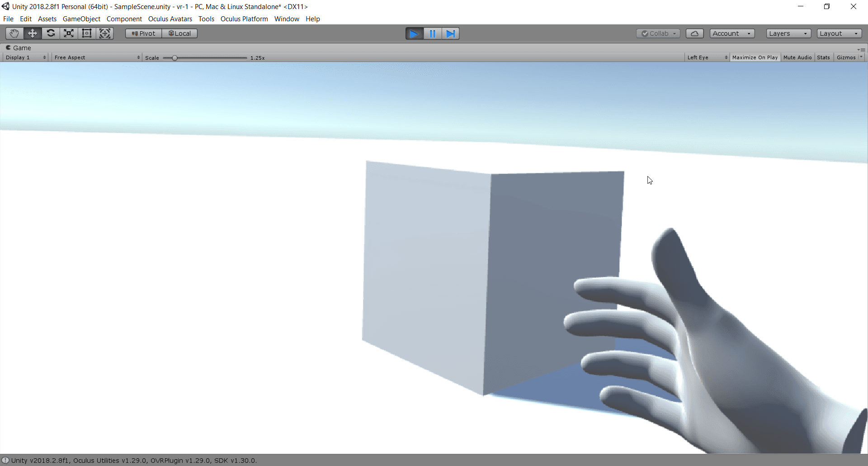Open the Help menu
868x466 pixels.
click(x=312, y=19)
